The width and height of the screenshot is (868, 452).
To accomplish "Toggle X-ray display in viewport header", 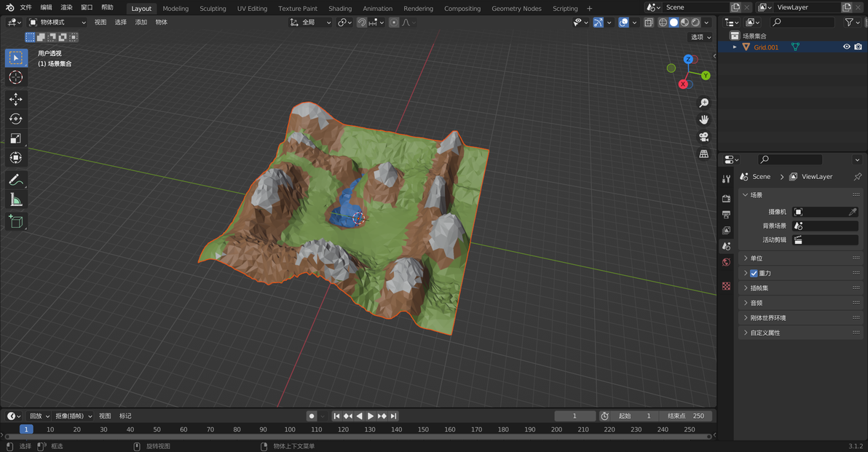I will coord(648,23).
